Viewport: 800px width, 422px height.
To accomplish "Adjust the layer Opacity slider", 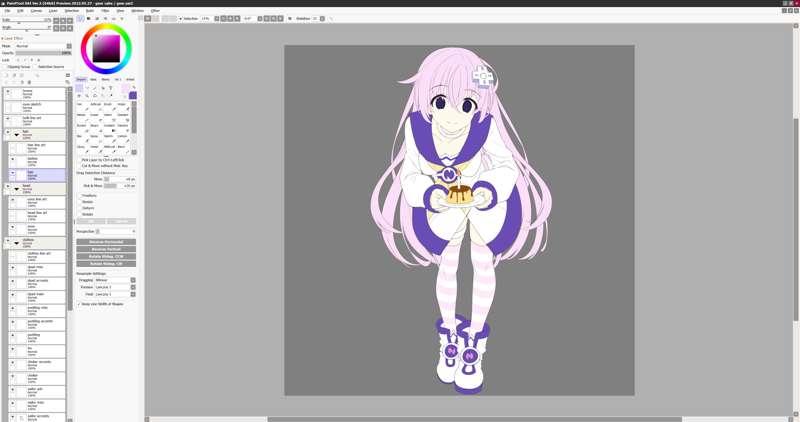I will point(43,53).
